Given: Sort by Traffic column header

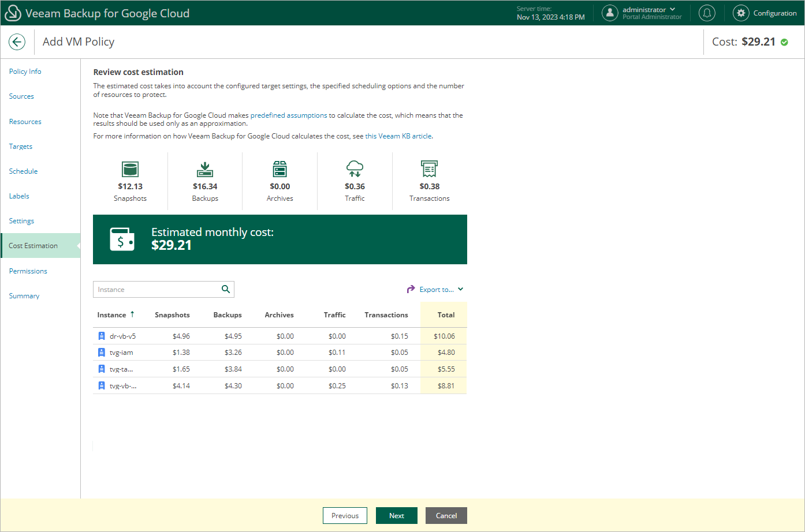Looking at the screenshot, I should 334,315.
